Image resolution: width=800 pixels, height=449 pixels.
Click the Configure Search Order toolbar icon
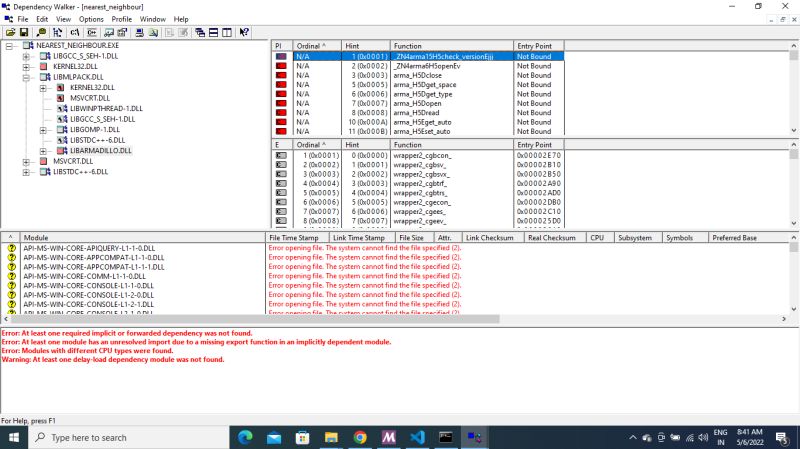click(x=153, y=32)
